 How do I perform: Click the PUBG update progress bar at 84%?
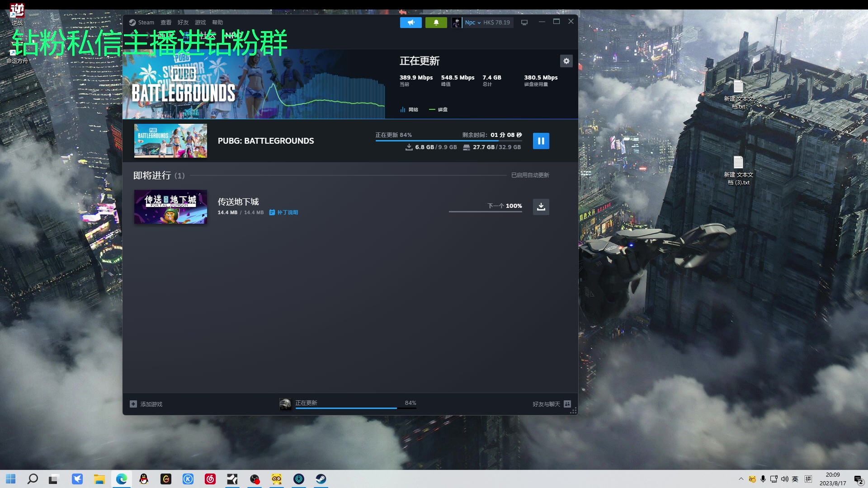coord(448,141)
